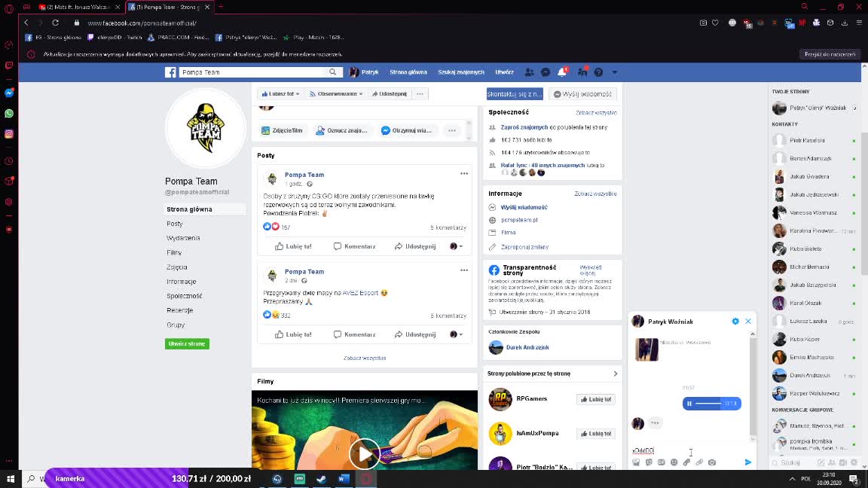Change commenting identity on the CS:GO post
868x488 pixels.
(x=456, y=246)
